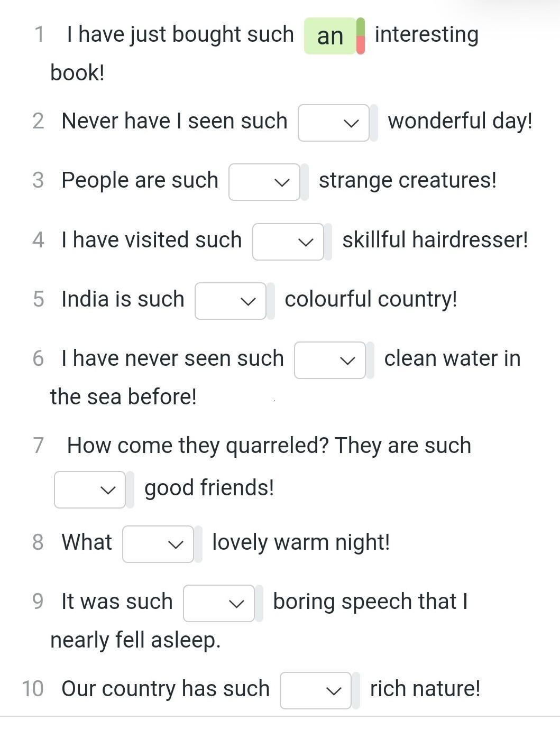Expand the dropdown before "skillful hairdresser!"
Screen dimensions: 560x730
pos(288,242)
